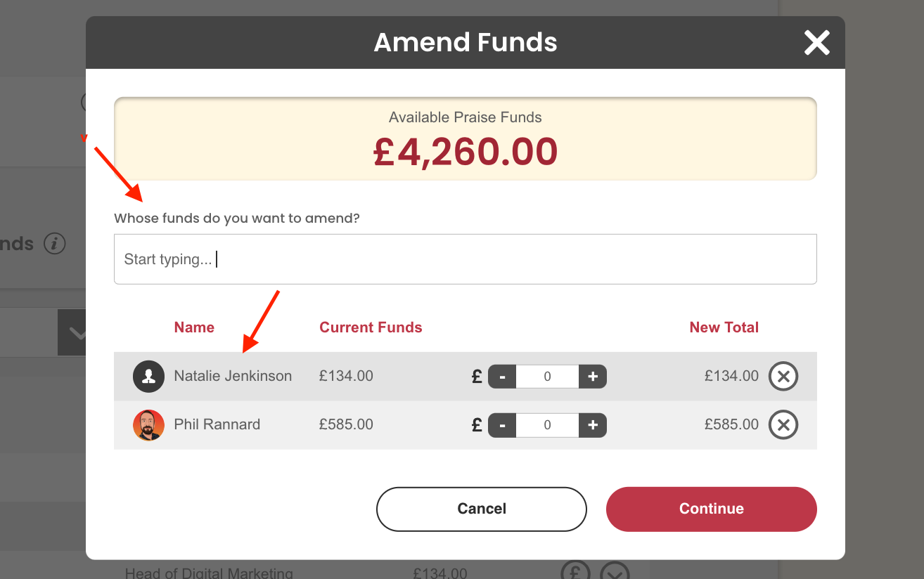Decrease Phil Rannard's funds with minus

point(502,425)
